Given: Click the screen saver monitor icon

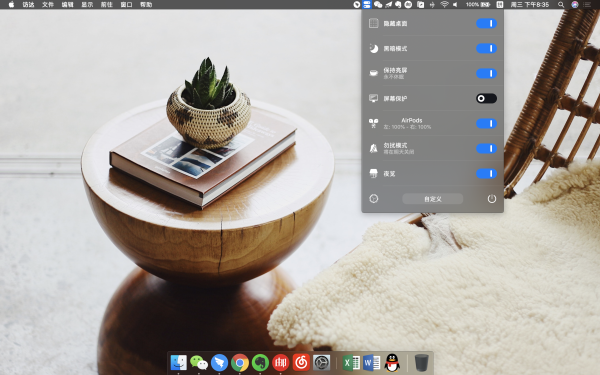Looking at the screenshot, I should tap(373, 98).
